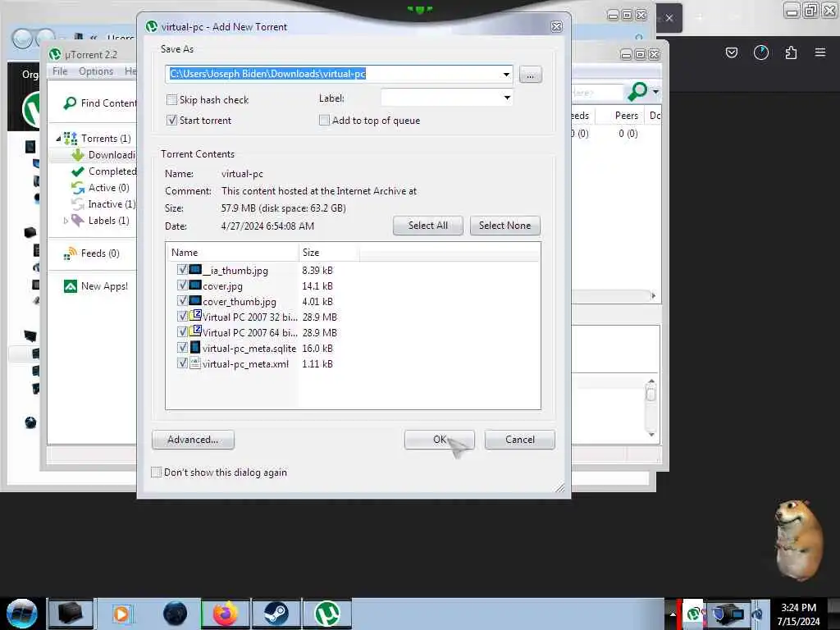Click the uTorrent tray icon
The width and height of the screenshot is (840, 630).
click(x=693, y=613)
